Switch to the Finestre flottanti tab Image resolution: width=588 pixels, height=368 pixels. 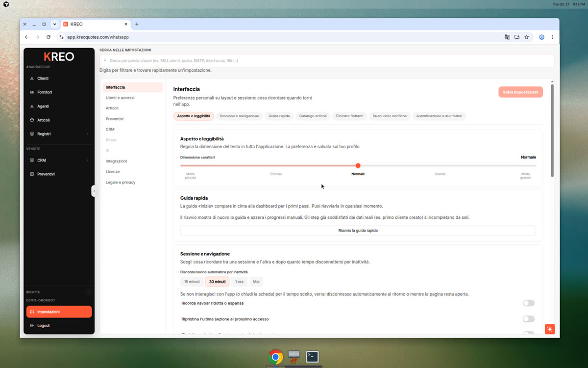(350, 116)
